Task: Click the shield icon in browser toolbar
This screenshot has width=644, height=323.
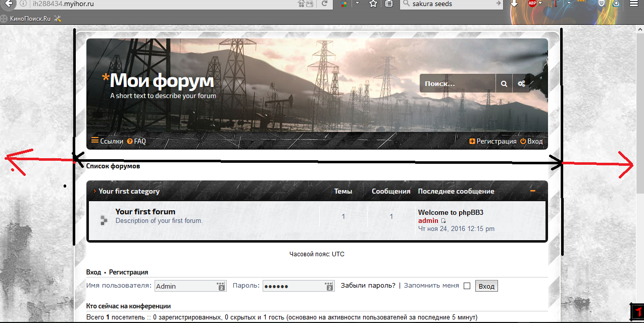Action: pyautogui.click(x=602, y=4)
